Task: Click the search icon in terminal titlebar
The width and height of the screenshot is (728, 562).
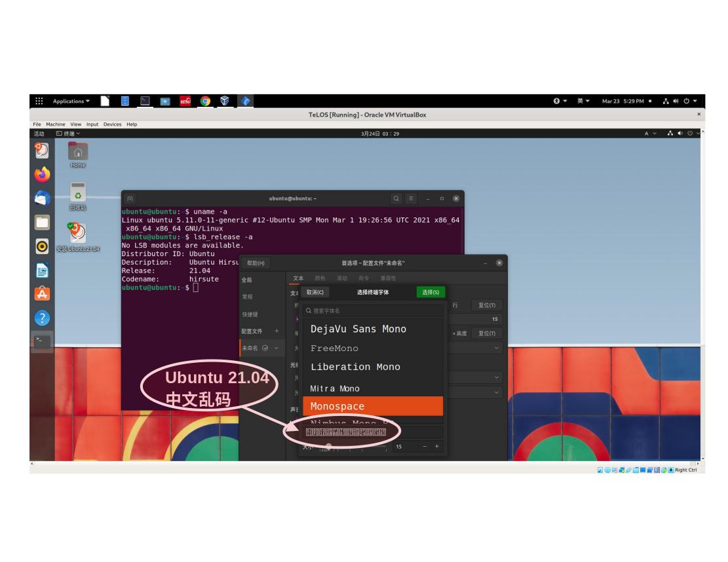Action: pyautogui.click(x=396, y=198)
